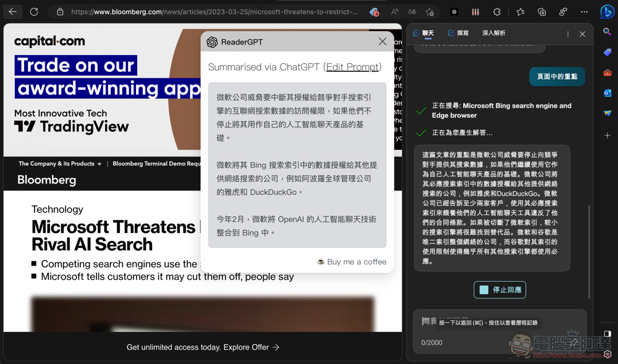Open the Collections icon in toolbar
This screenshot has height=364, width=618.
click(542, 12)
